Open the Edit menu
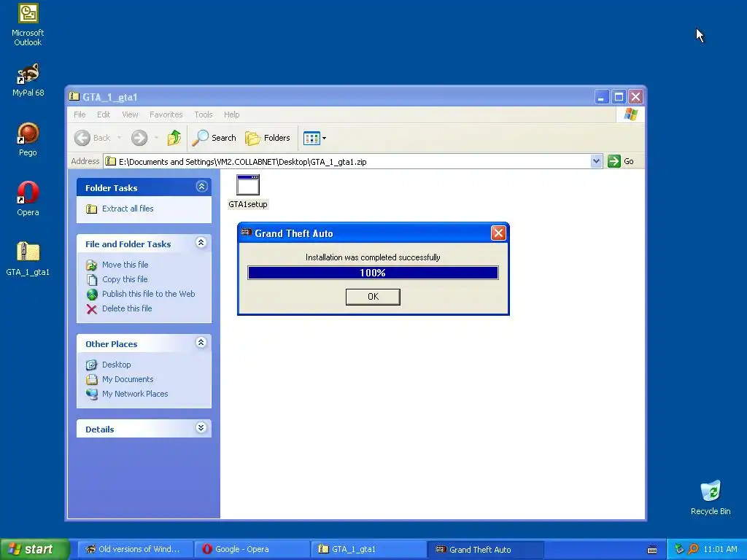747x560 pixels. tap(104, 114)
